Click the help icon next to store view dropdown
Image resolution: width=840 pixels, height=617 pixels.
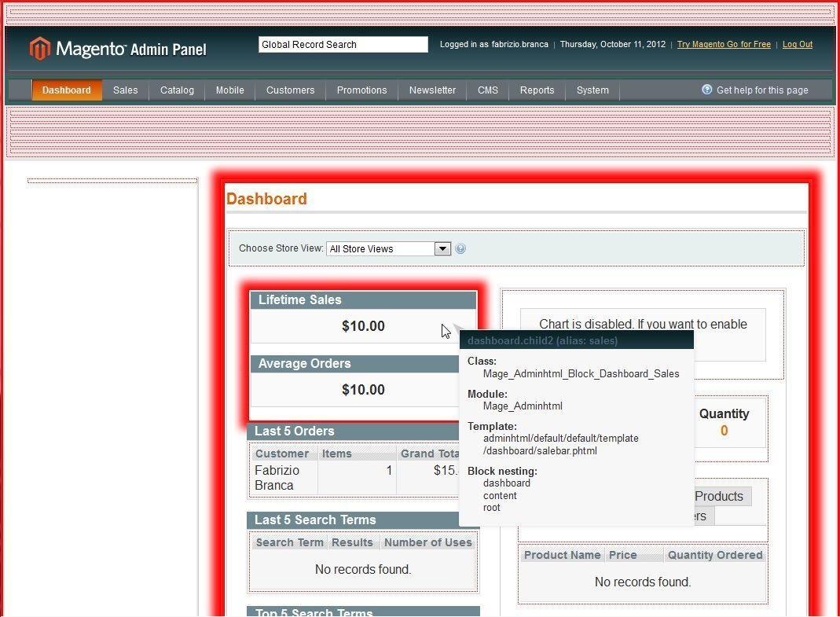click(x=460, y=248)
